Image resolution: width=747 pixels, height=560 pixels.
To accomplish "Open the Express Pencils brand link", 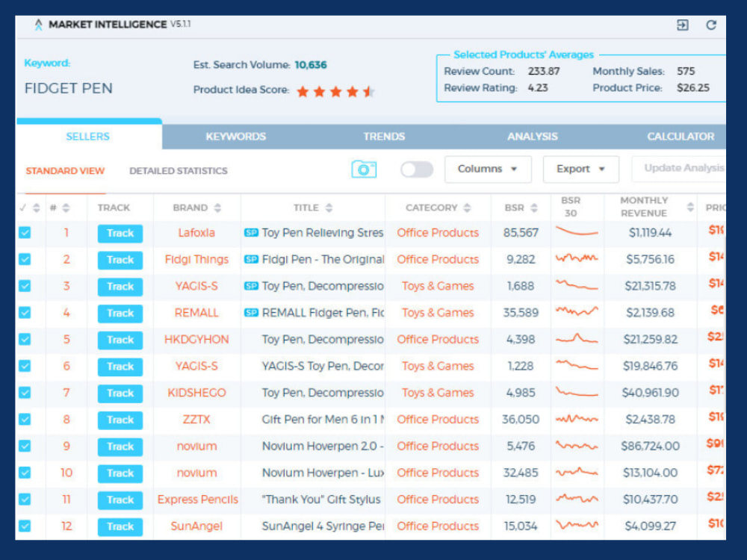I will point(198,499).
